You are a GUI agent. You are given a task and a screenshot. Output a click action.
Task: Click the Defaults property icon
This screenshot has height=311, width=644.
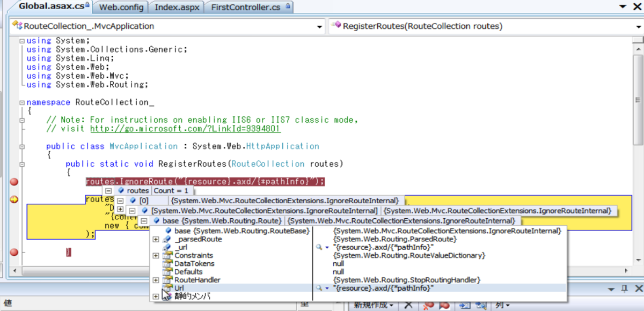click(167, 272)
